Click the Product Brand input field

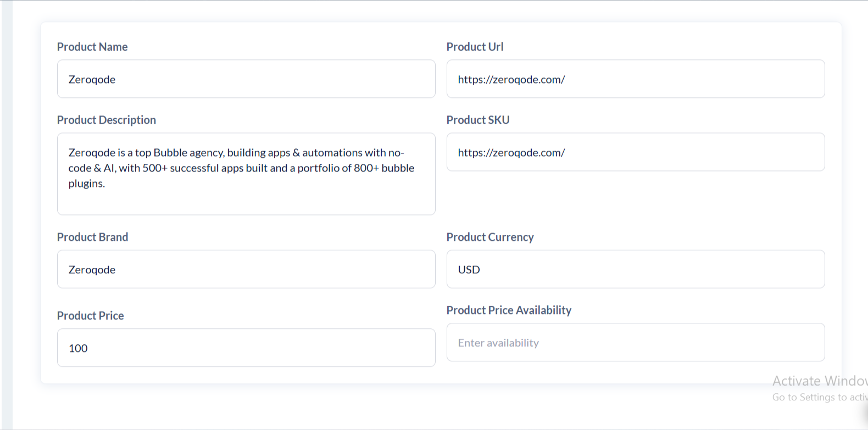246,269
